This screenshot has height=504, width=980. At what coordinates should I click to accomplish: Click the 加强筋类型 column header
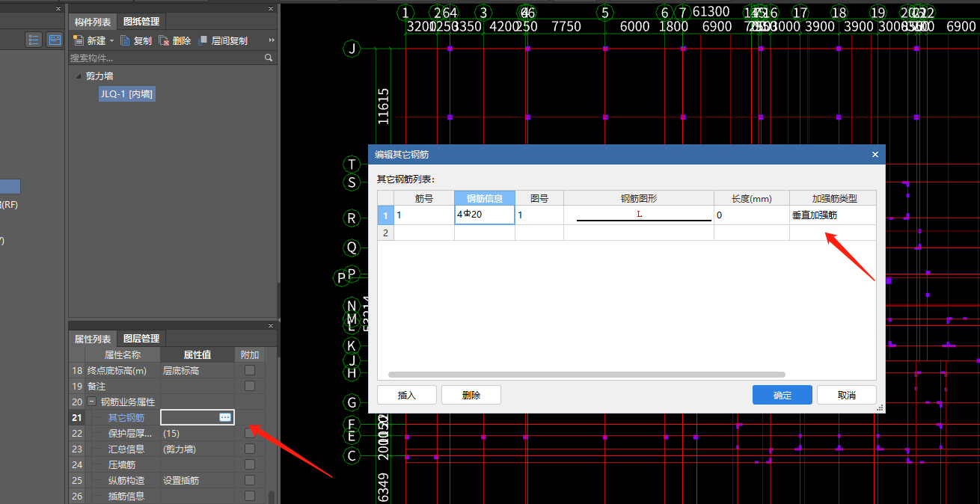point(833,198)
